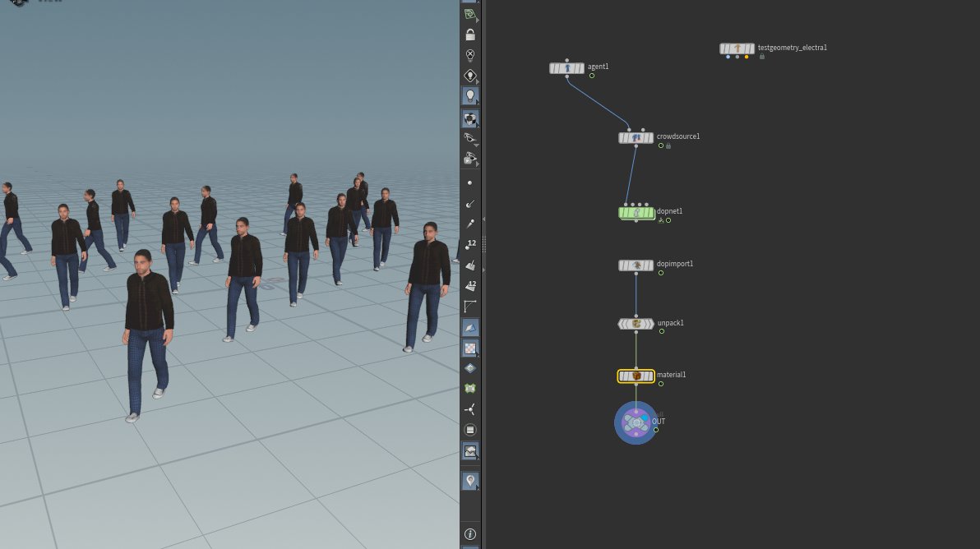This screenshot has height=549, width=980.
Task: Toggle the display points dot icon
Action: pos(470,183)
